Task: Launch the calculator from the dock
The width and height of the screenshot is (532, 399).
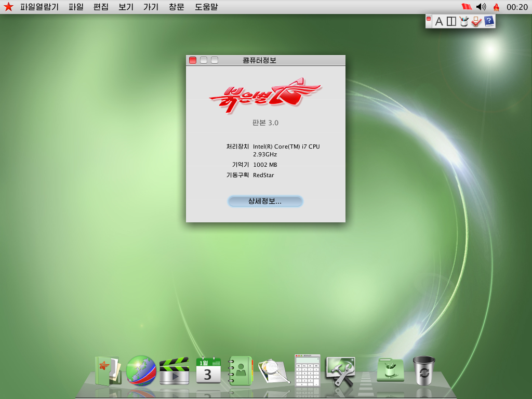Action: pos(307,370)
